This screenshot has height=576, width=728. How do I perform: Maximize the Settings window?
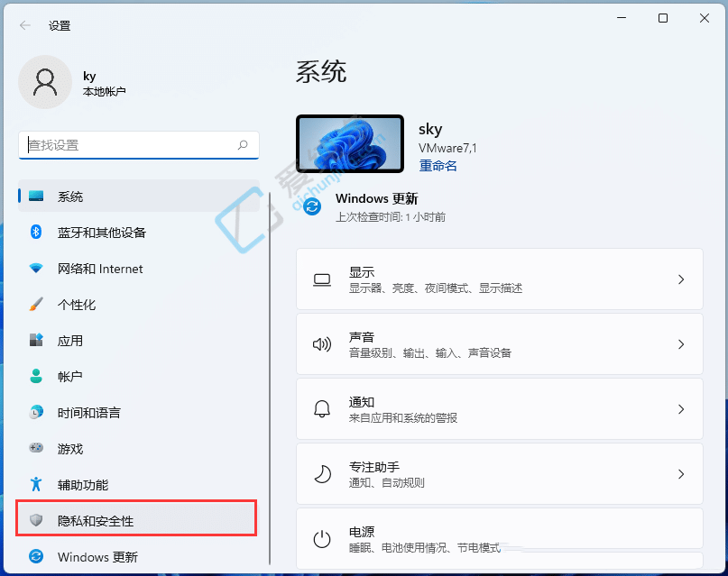click(x=663, y=18)
